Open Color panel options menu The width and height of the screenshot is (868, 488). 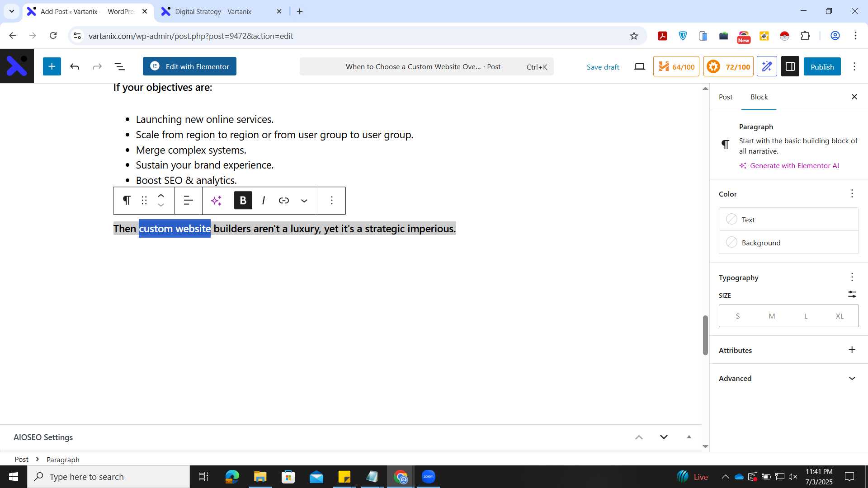pyautogui.click(x=852, y=193)
